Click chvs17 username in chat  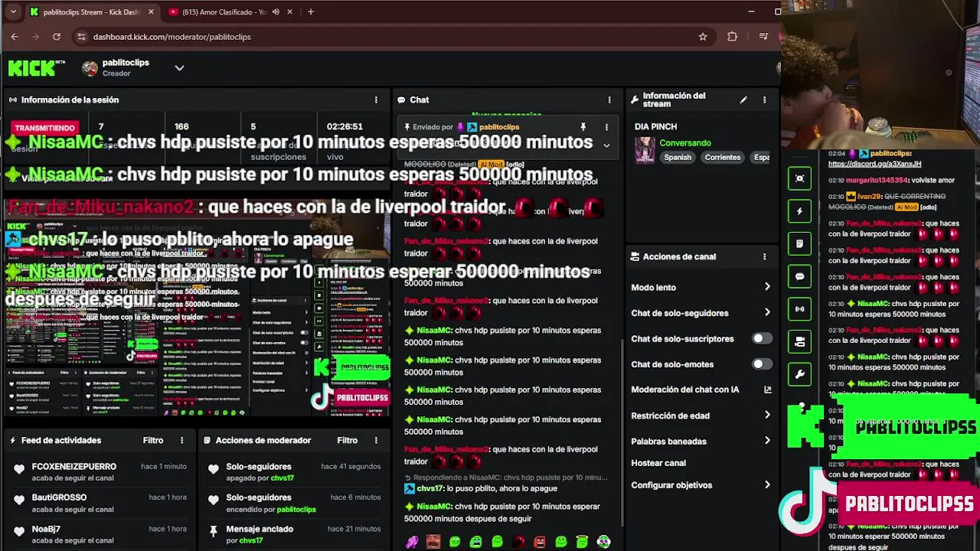pos(430,488)
